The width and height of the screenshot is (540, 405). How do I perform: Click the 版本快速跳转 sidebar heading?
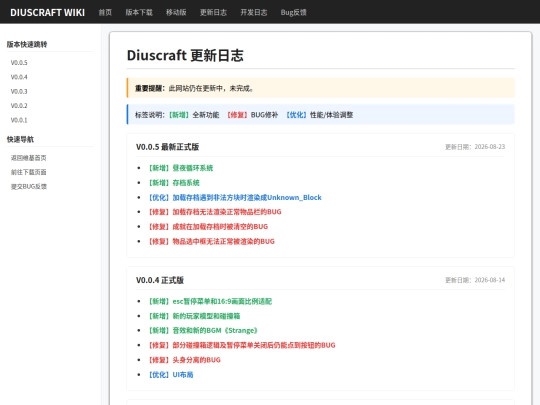coord(27,44)
